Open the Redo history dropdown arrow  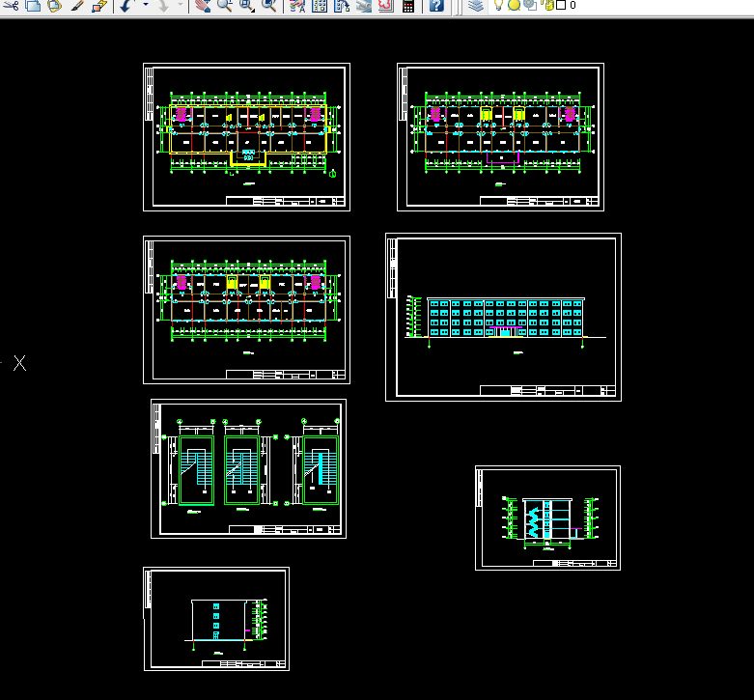[x=181, y=5]
